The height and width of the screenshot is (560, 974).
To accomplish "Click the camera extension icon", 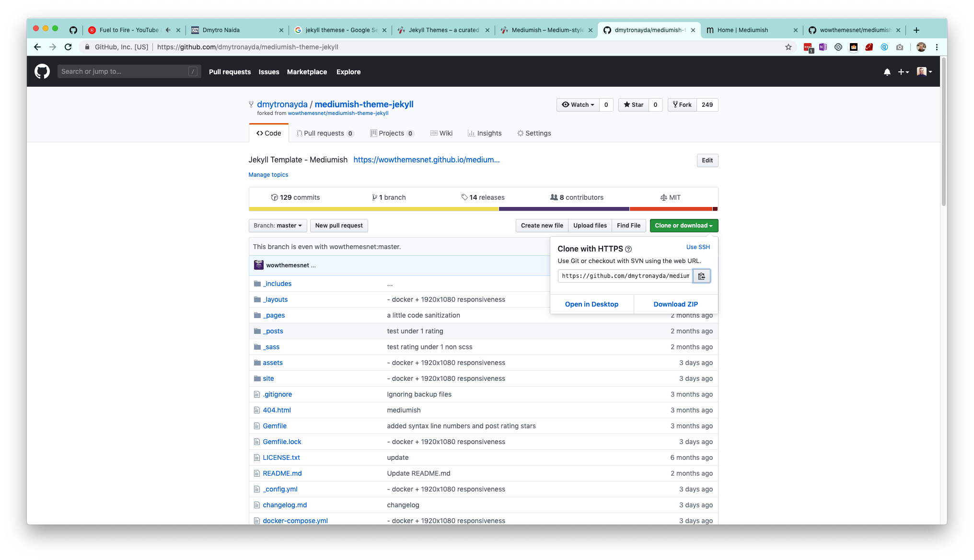I will 900,47.
